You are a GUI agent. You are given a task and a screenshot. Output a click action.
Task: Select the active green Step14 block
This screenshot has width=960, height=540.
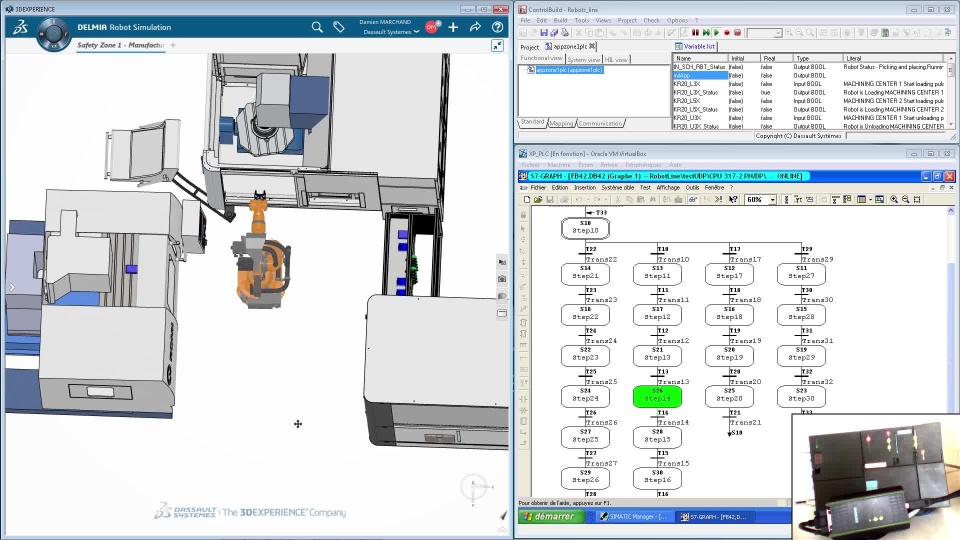click(x=658, y=396)
